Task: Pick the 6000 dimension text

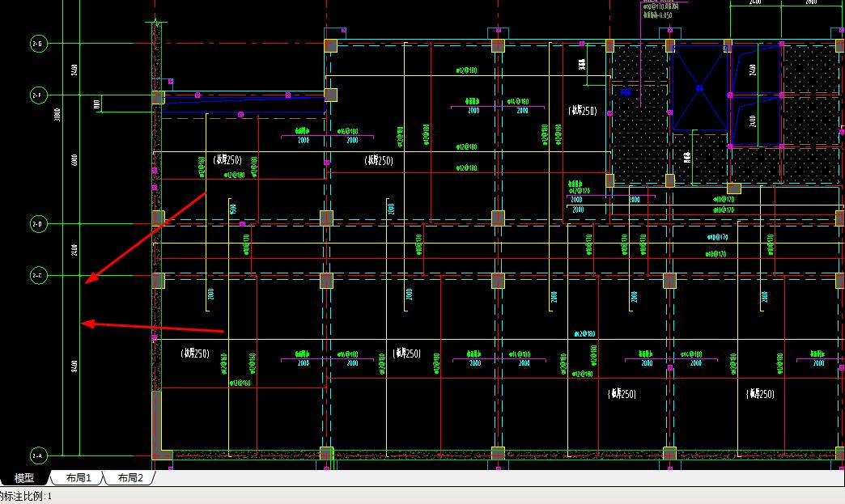Action: coord(74,160)
